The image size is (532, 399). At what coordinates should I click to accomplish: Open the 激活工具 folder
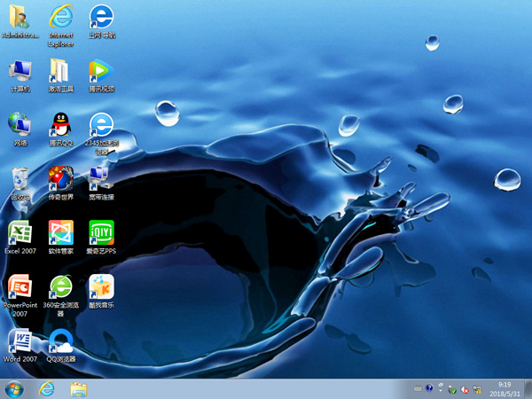coord(60,71)
